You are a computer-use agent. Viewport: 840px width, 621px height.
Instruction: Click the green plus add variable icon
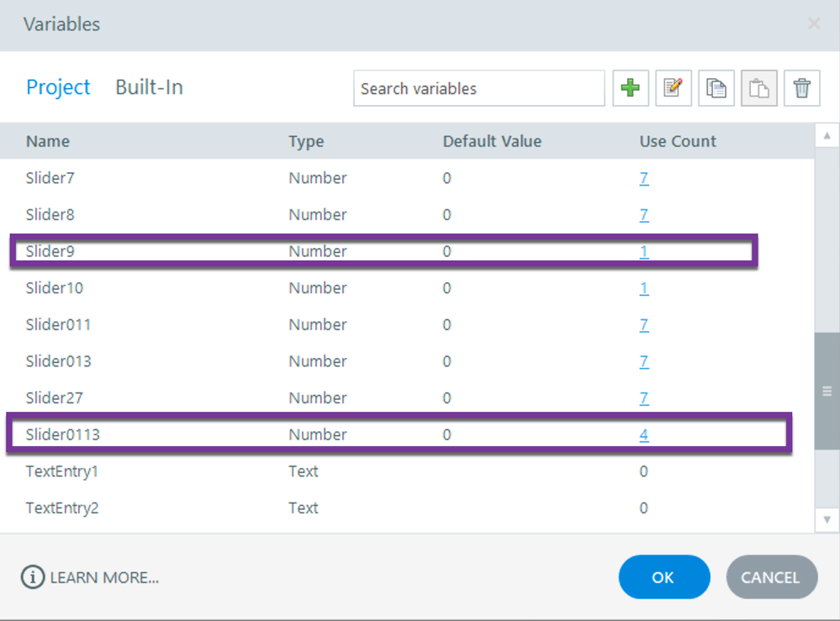pos(631,88)
